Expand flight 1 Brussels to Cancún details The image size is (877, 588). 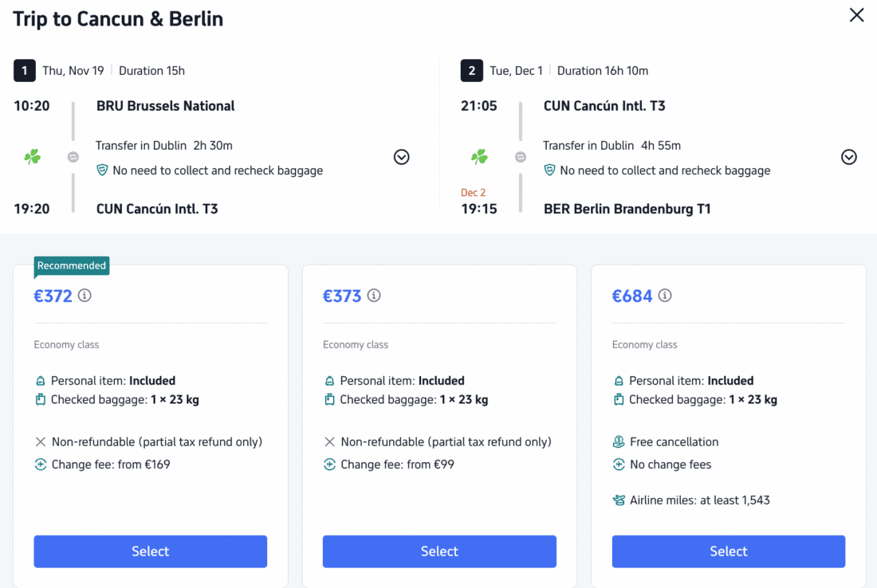point(401,157)
